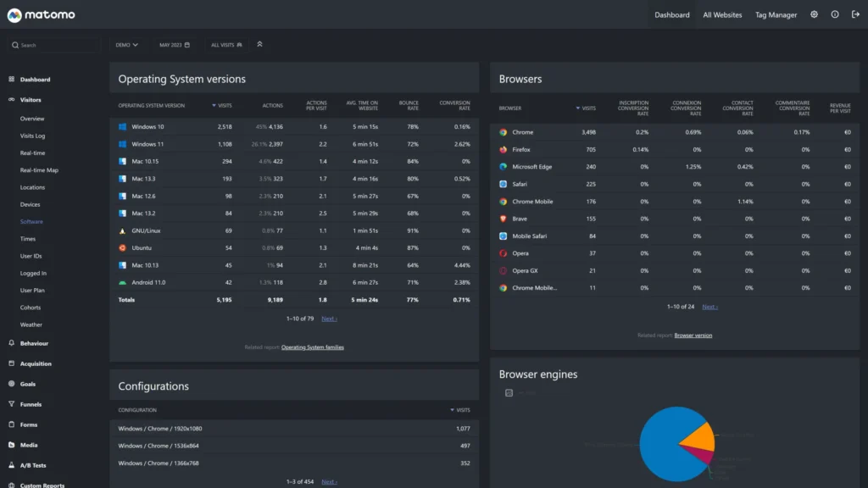The height and width of the screenshot is (488, 868).
Task: Click the Firefox browser icon
Action: 503,150
